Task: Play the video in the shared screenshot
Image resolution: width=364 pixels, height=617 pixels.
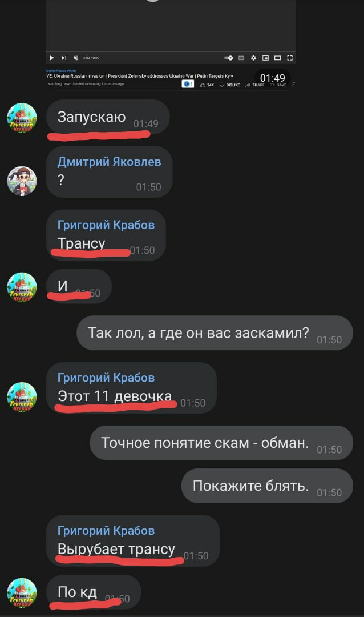Action: pyautogui.click(x=51, y=58)
